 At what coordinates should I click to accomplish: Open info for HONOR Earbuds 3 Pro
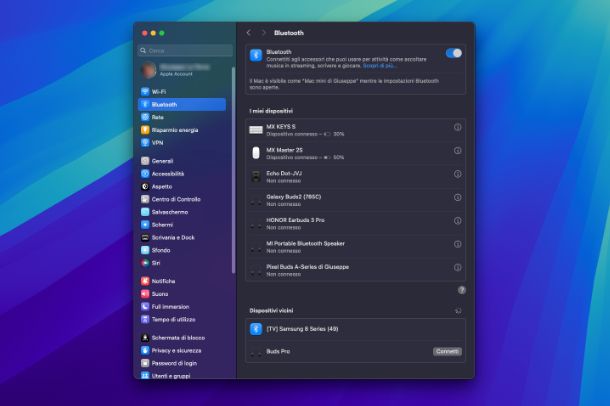click(458, 220)
